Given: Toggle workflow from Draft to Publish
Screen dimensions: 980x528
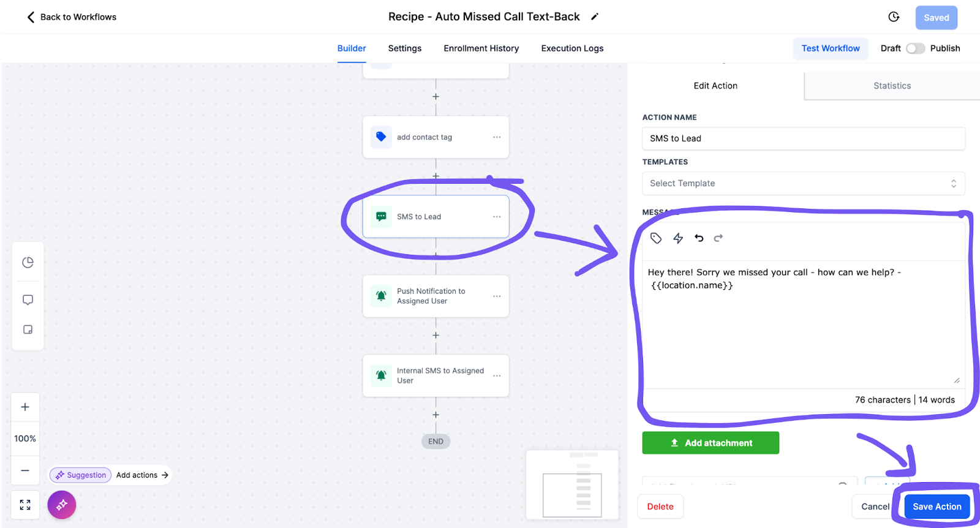Looking at the screenshot, I should tap(916, 48).
